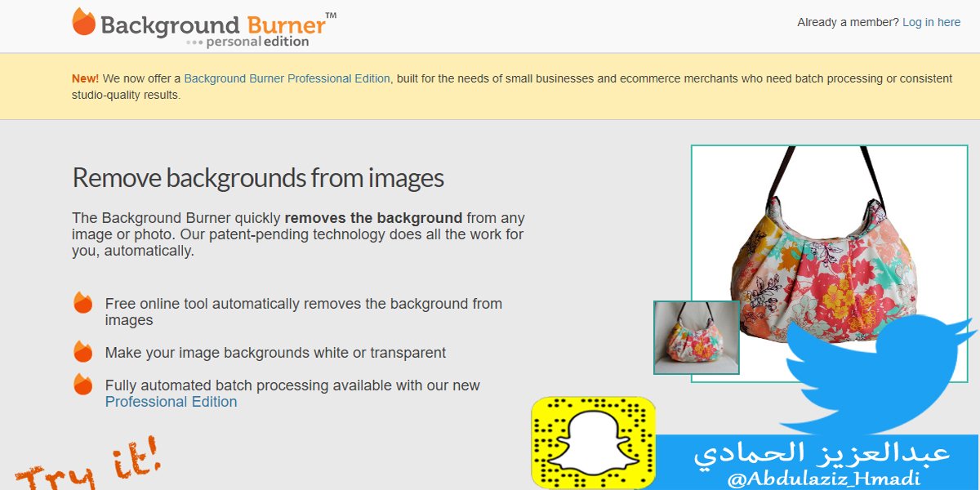Click the 'Remove backgrounds from images' heading

(x=258, y=177)
